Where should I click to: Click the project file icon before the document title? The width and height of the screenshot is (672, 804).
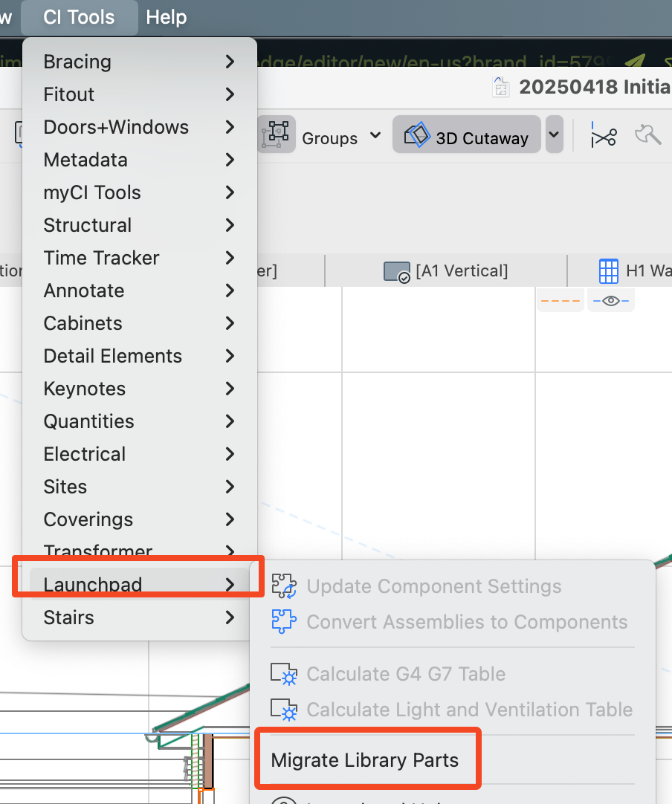500,86
